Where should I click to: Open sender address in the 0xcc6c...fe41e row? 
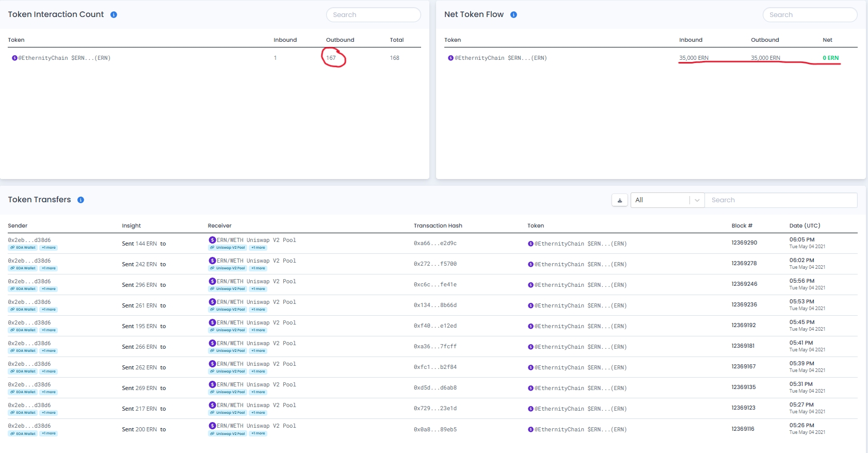click(29, 281)
